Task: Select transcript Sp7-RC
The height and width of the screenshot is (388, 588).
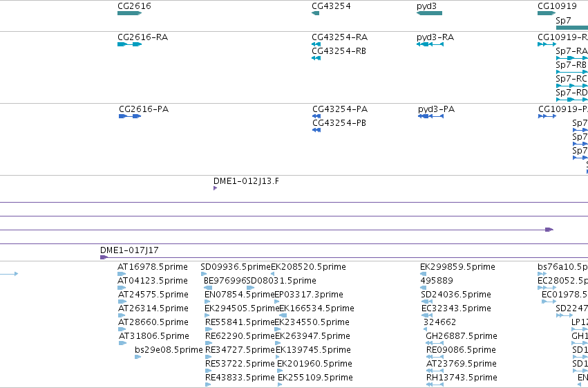Action: pos(571,79)
